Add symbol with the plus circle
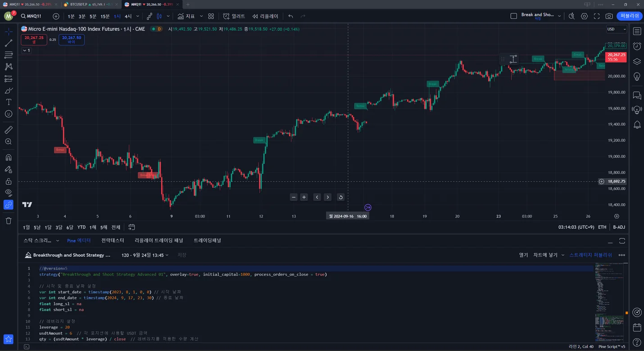This screenshot has width=644, height=351. 56,16
